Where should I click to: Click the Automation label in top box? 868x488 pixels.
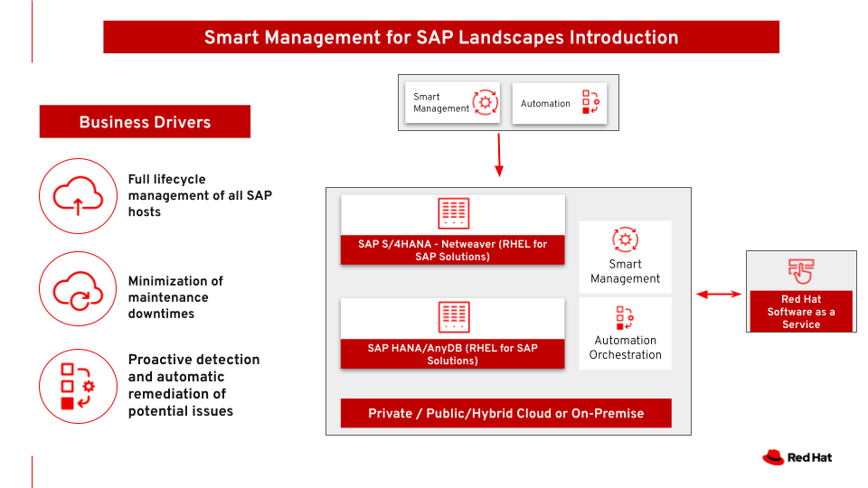pyautogui.click(x=545, y=103)
